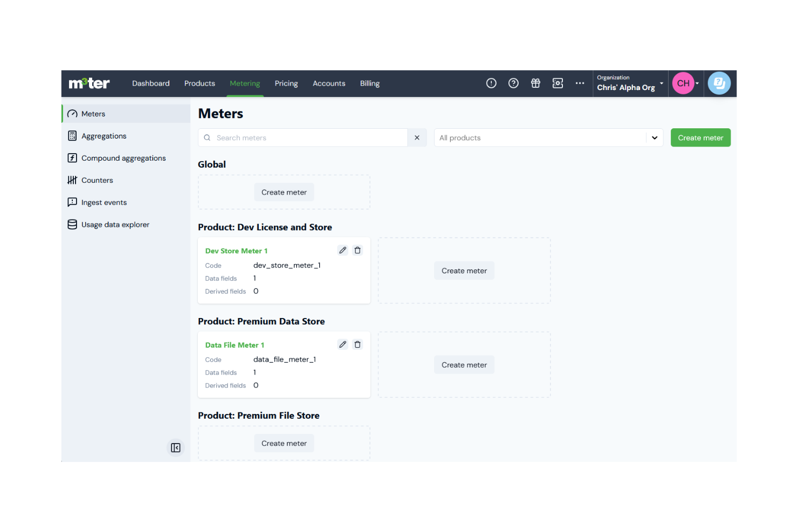Click the Product: Premium Data Store heading
The image size is (798, 532).
coord(262,321)
